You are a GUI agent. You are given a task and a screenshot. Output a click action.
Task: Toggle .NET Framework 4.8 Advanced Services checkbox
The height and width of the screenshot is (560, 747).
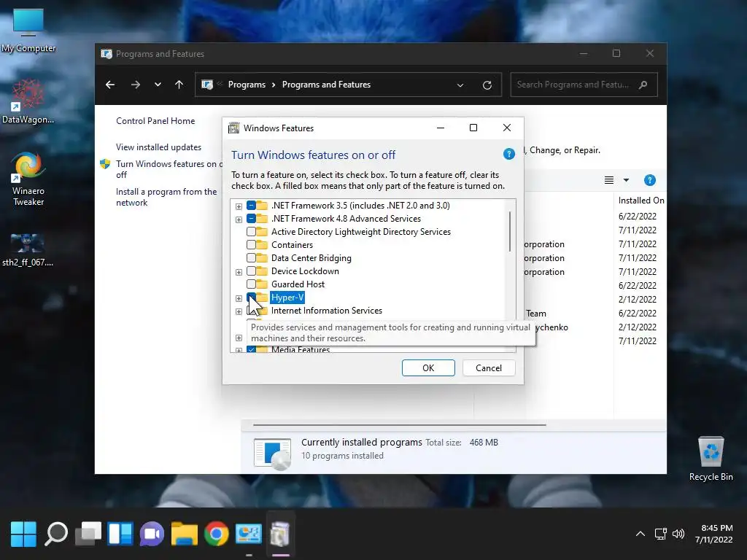coord(251,219)
